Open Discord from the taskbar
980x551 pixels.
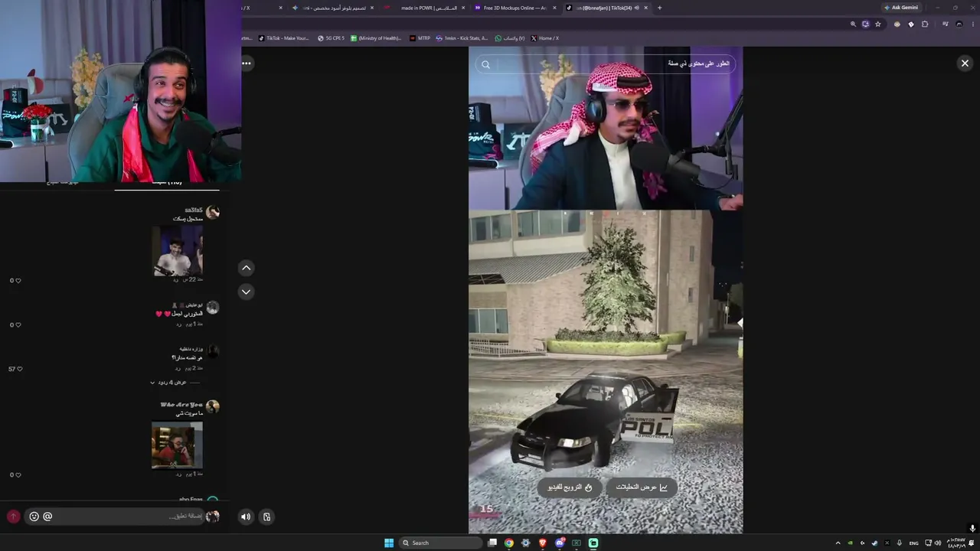click(x=560, y=543)
